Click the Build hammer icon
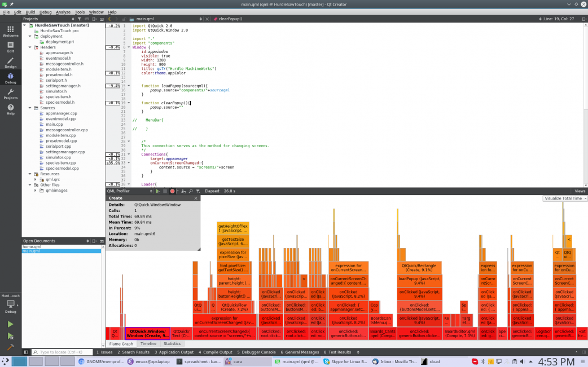 10,347
